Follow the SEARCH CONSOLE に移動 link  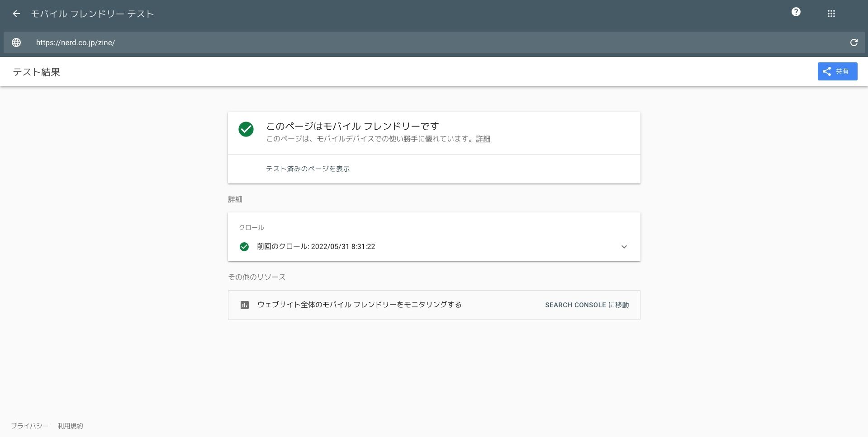point(587,305)
